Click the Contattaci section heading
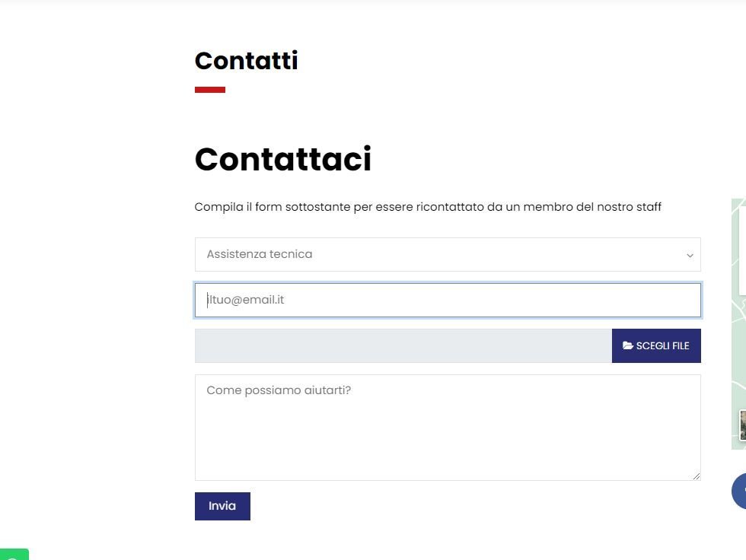This screenshot has width=746, height=560. [x=283, y=159]
